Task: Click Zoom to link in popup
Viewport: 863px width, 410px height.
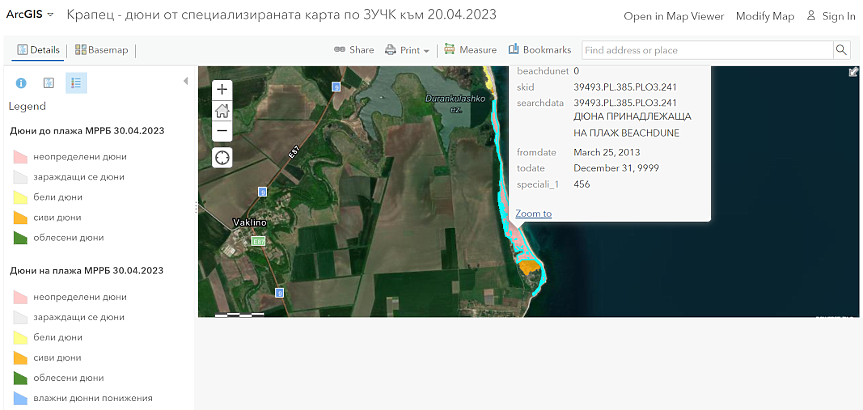Action: 533,214
